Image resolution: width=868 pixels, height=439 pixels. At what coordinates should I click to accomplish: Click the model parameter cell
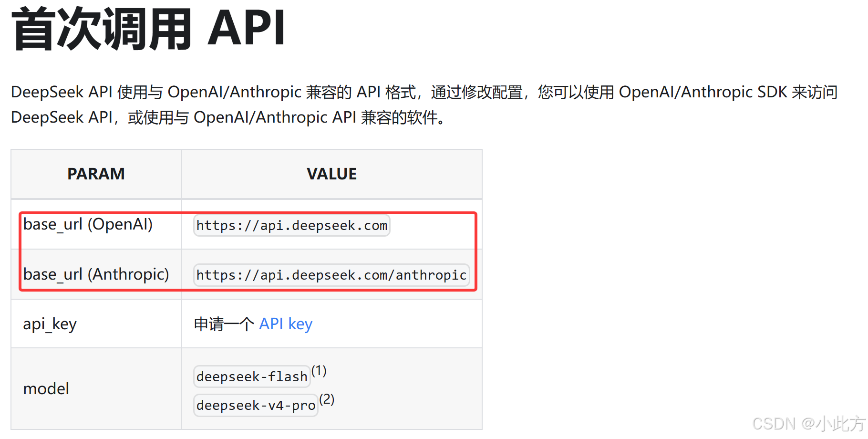pyautogui.click(x=96, y=389)
